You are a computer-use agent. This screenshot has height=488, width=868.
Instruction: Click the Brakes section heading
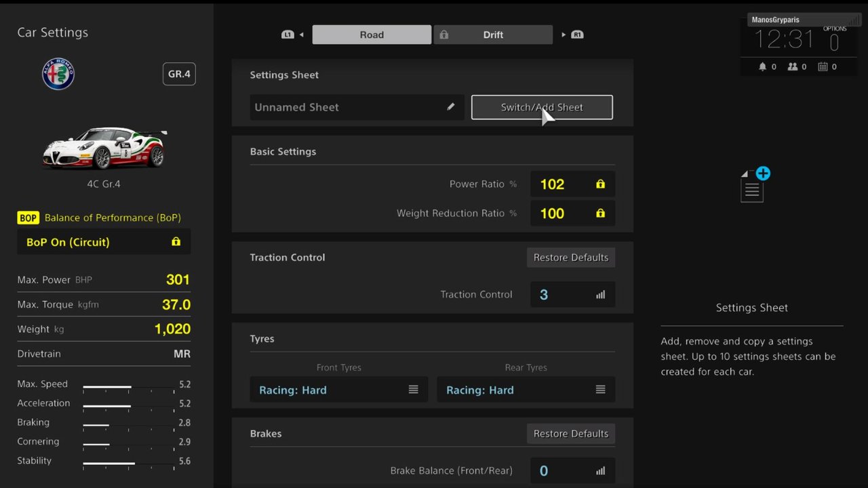266,434
